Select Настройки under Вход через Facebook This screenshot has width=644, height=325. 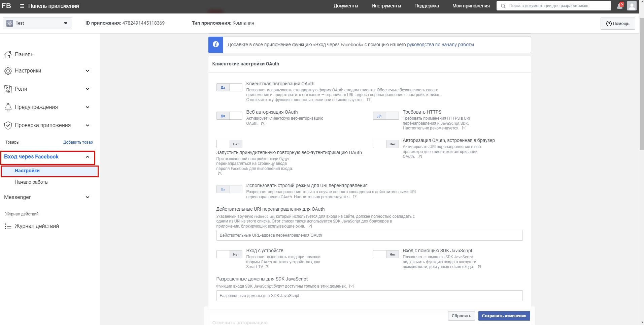tap(49, 171)
